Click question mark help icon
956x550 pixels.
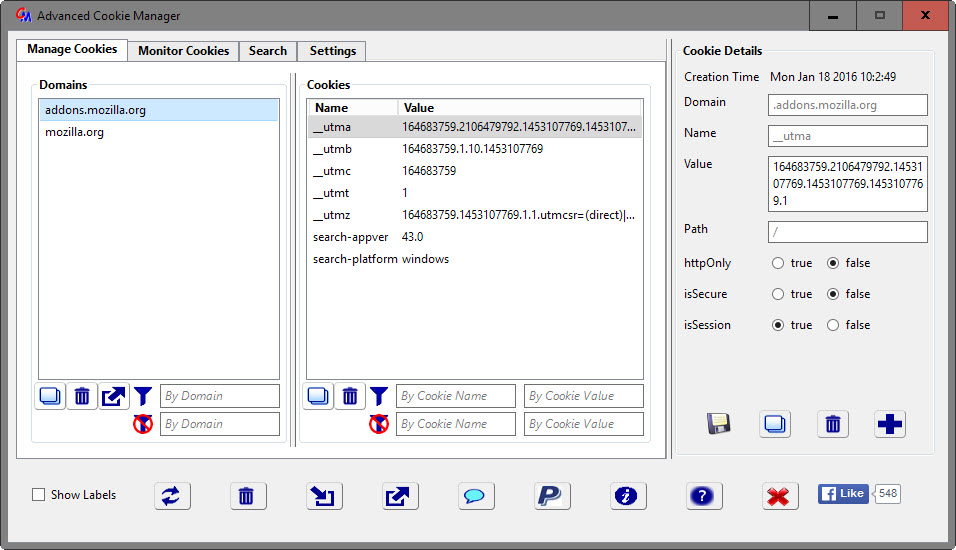(x=704, y=496)
